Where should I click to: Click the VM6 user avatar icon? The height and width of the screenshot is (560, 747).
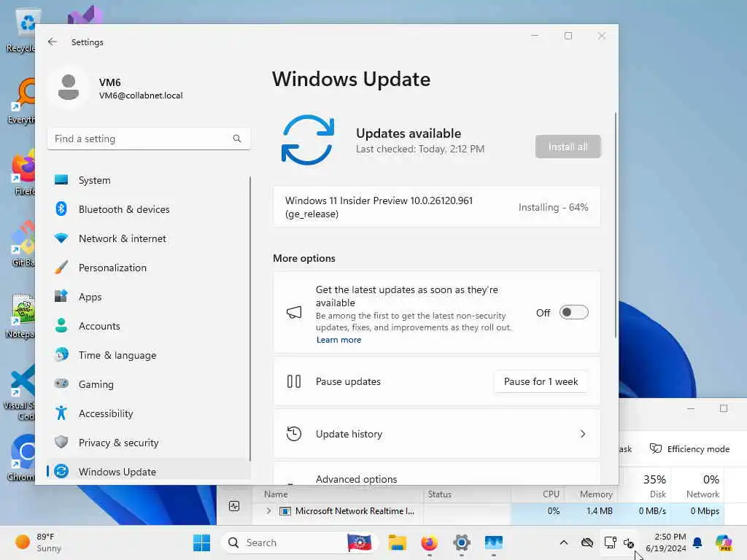coord(69,87)
